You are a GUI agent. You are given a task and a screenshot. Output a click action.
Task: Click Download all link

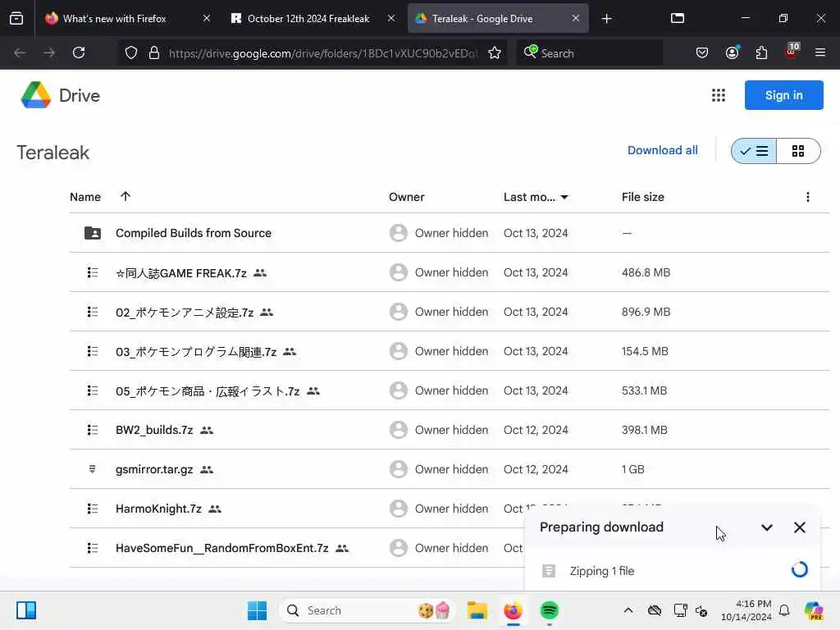coord(662,151)
